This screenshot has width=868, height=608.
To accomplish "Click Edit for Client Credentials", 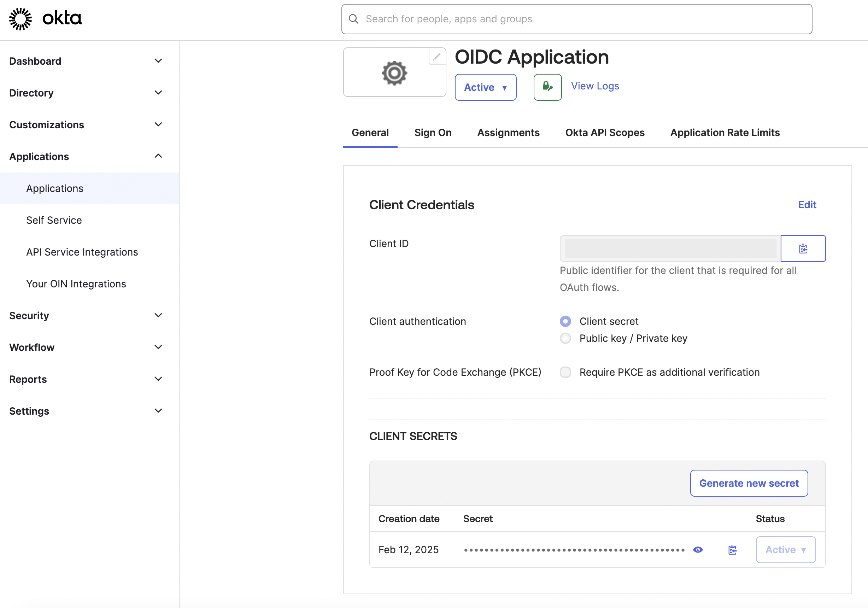I will click(807, 205).
